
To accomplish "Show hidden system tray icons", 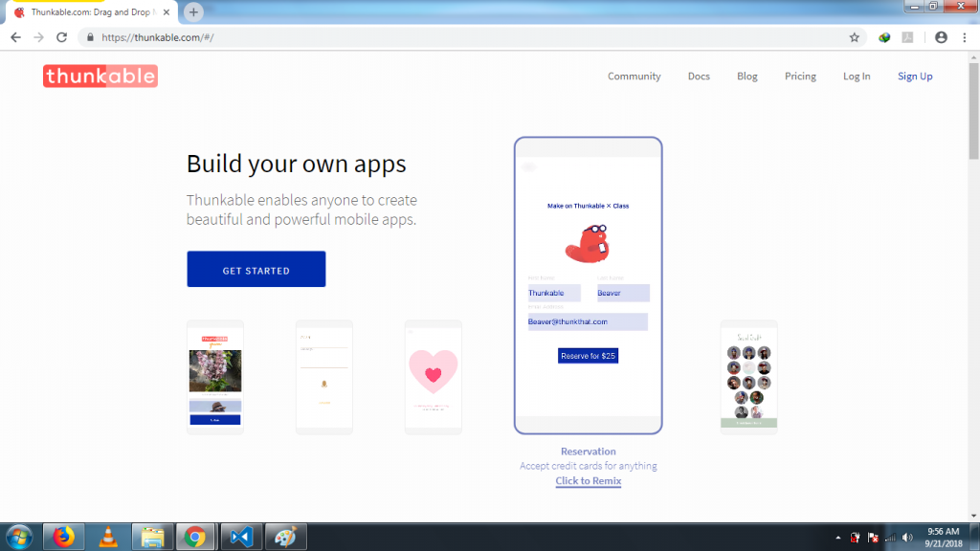I will point(837,538).
